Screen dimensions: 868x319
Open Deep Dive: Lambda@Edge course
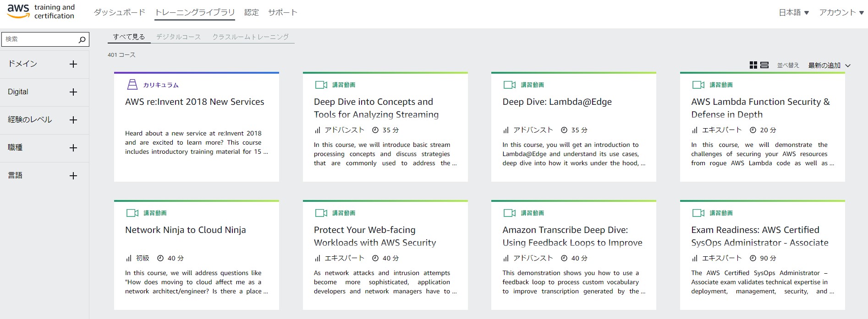pyautogui.click(x=557, y=102)
